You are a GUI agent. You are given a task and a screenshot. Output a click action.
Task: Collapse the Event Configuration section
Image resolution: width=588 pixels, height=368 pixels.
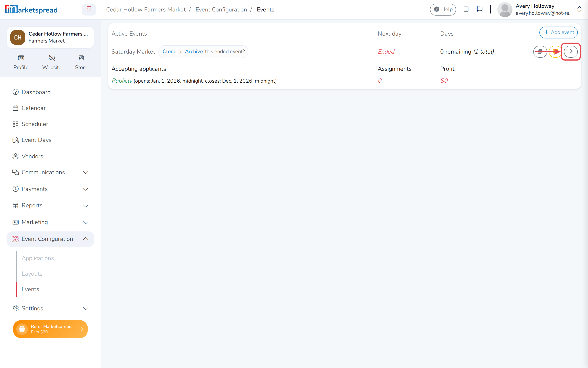tap(50, 239)
